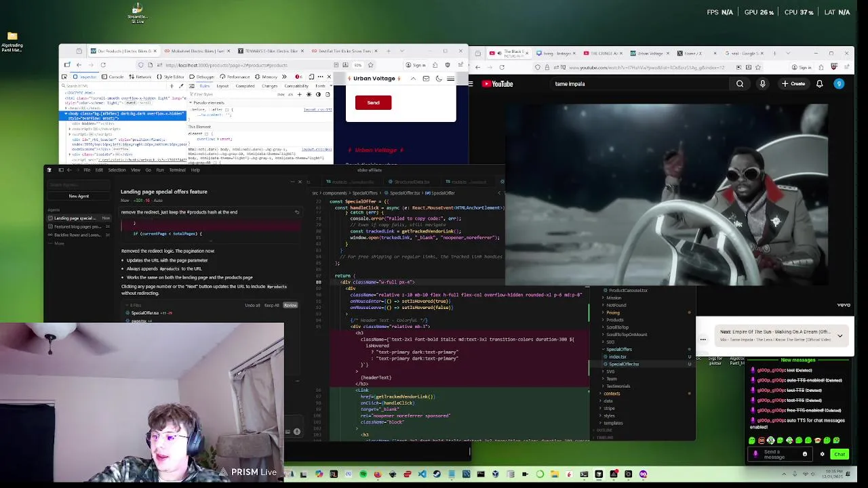Open emoji picker in chat message box
This screenshot has width=868, height=488.
(x=805, y=454)
